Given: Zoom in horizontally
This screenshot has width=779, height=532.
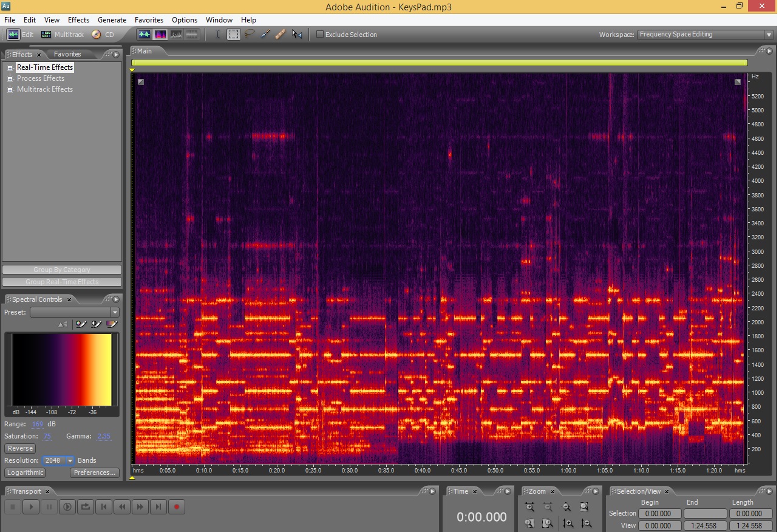Looking at the screenshot, I should tap(530, 507).
